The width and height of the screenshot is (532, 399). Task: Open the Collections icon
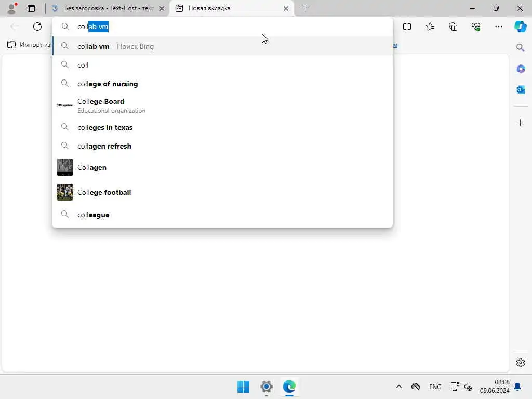[453, 26]
